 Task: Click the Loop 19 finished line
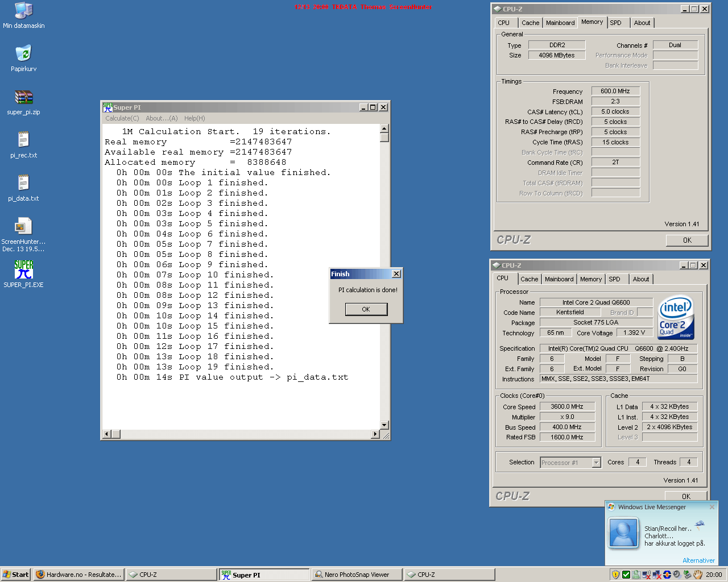pos(195,367)
